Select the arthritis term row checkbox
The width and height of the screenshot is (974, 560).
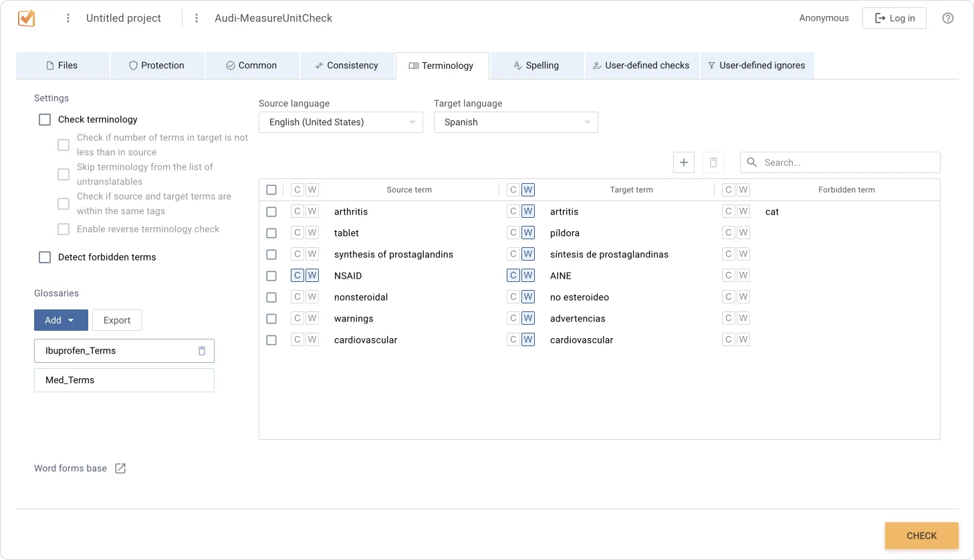click(x=271, y=212)
